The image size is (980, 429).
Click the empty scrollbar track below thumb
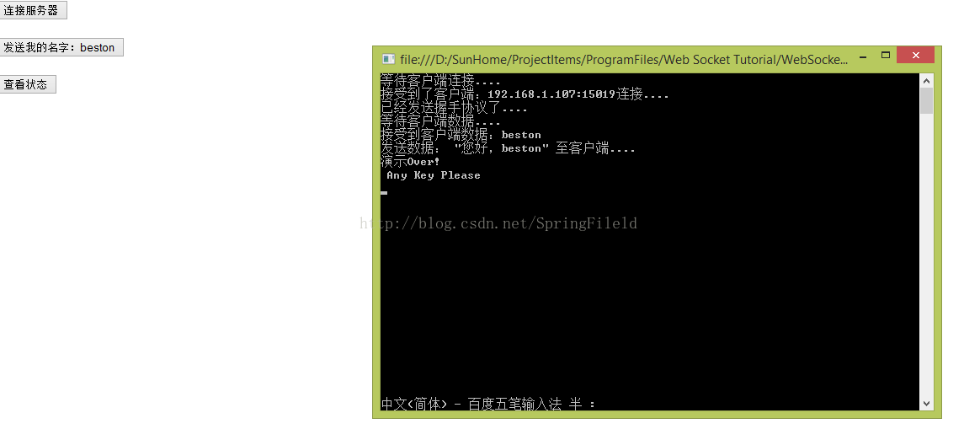(x=926, y=255)
